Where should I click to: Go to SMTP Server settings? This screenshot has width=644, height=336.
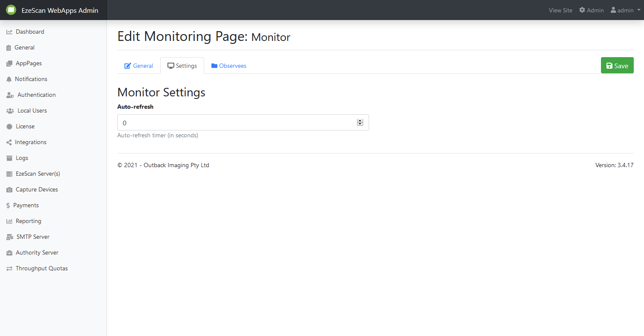point(33,237)
